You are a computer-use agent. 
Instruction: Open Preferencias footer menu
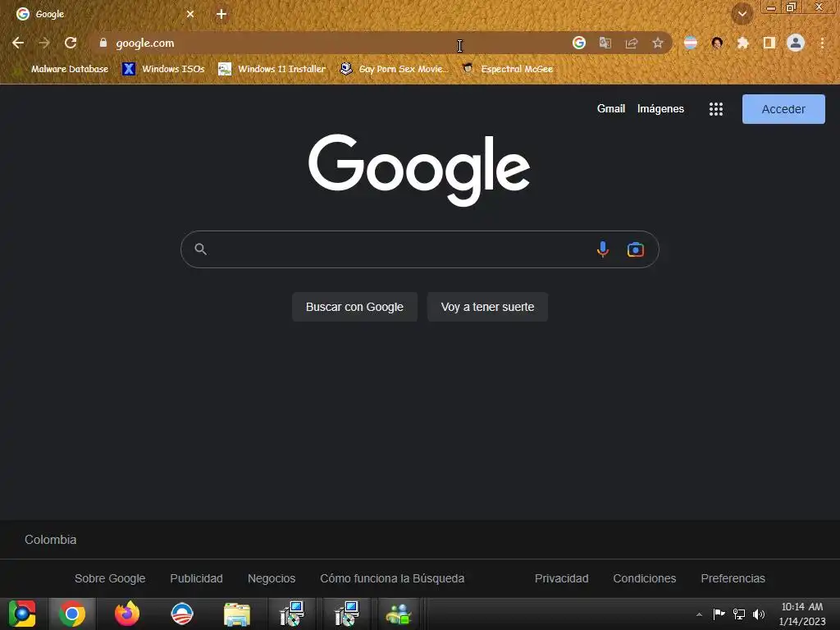coord(733,578)
